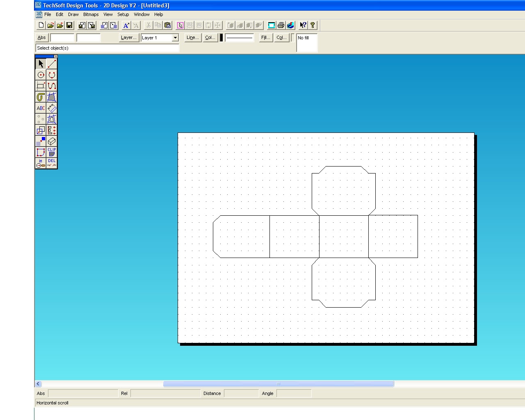The width and height of the screenshot is (525, 420).
Task: Select the DEL line delete tool
Action: 52,163
